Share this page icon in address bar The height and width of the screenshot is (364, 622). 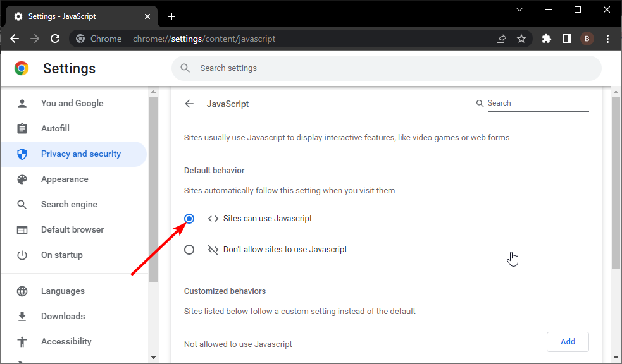coord(501,39)
